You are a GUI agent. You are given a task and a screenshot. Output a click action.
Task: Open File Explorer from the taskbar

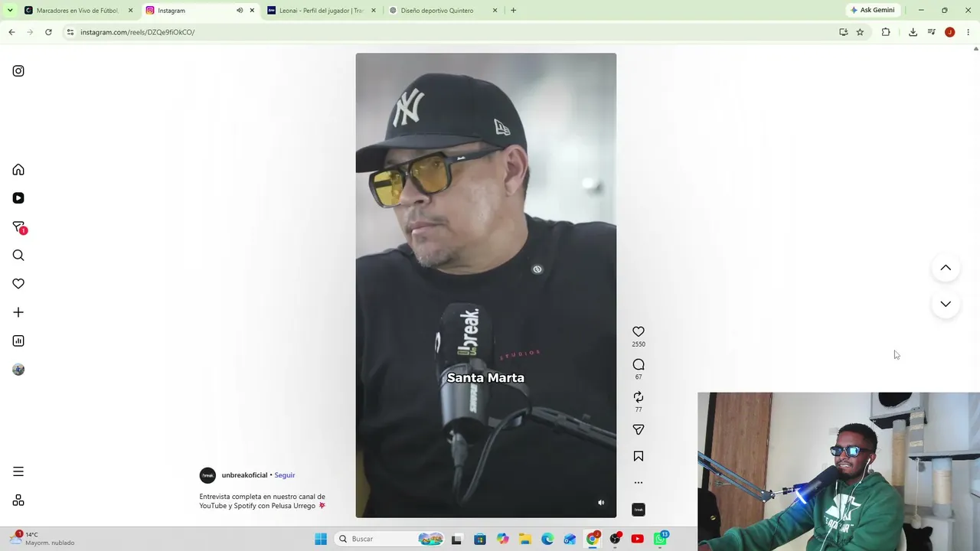point(525,539)
